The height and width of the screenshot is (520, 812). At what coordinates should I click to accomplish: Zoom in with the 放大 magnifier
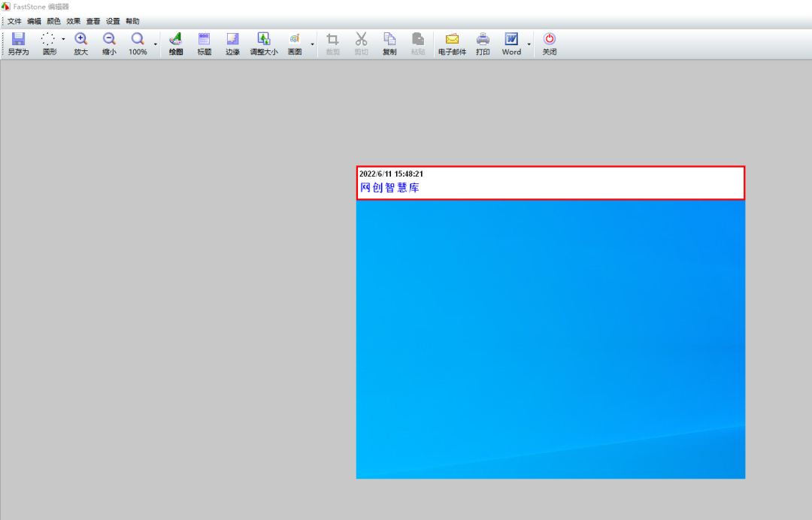pyautogui.click(x=80, y=44)
